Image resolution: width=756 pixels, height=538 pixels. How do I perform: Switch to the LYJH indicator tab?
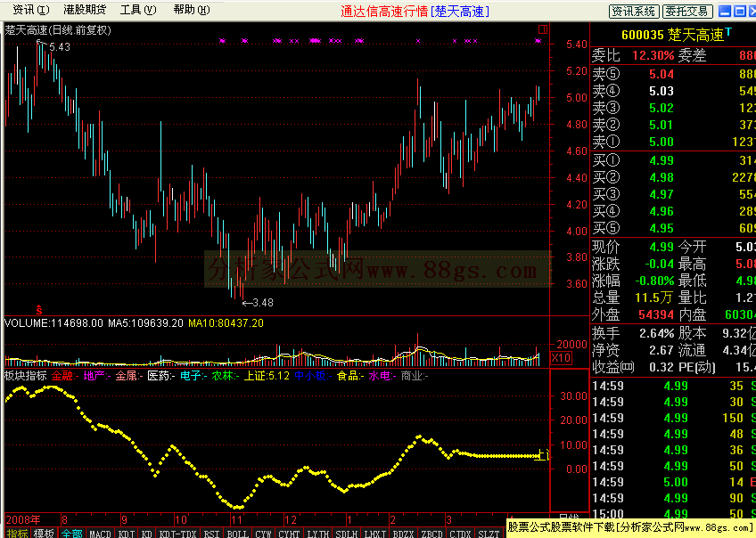[318, 534]
